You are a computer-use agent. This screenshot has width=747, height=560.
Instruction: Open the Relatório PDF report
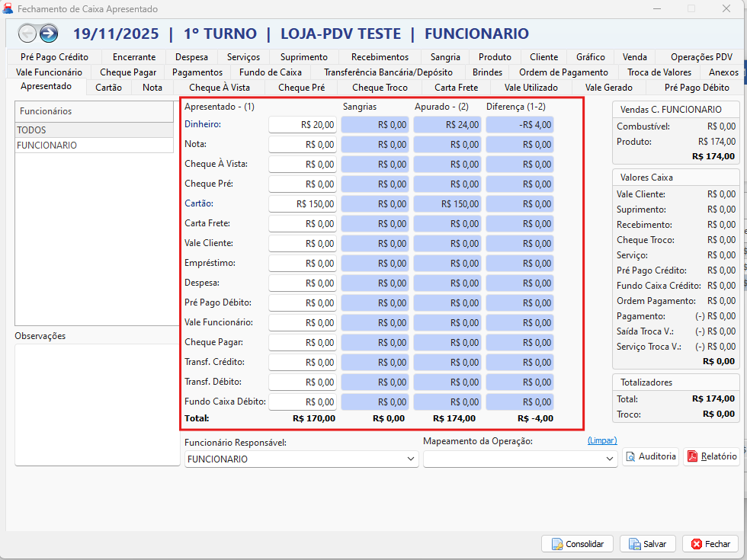click(x=711, y=456)
